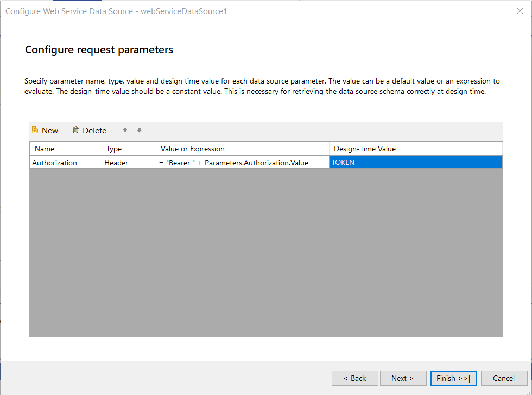
Task: Click the dialog title bar text
Action: 116,11
